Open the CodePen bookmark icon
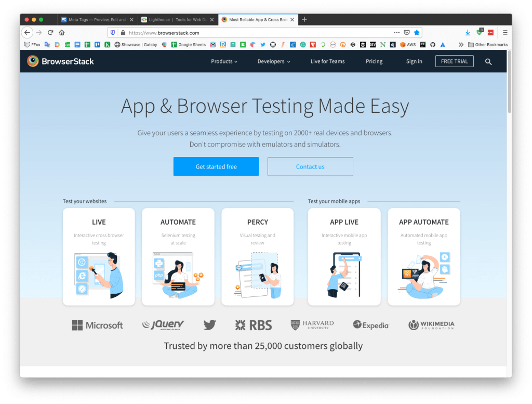 point(353,45)
